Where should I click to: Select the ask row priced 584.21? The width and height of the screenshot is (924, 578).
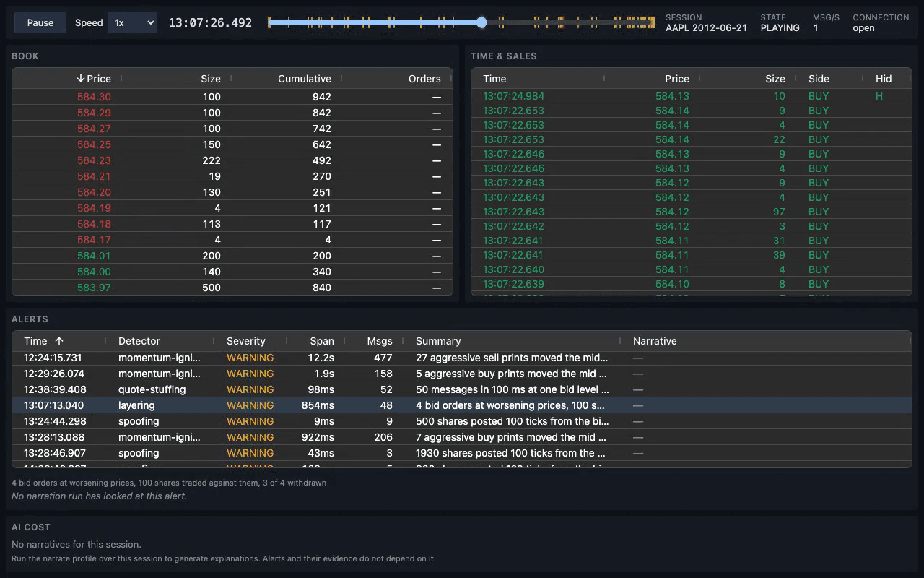click(232, 176)
